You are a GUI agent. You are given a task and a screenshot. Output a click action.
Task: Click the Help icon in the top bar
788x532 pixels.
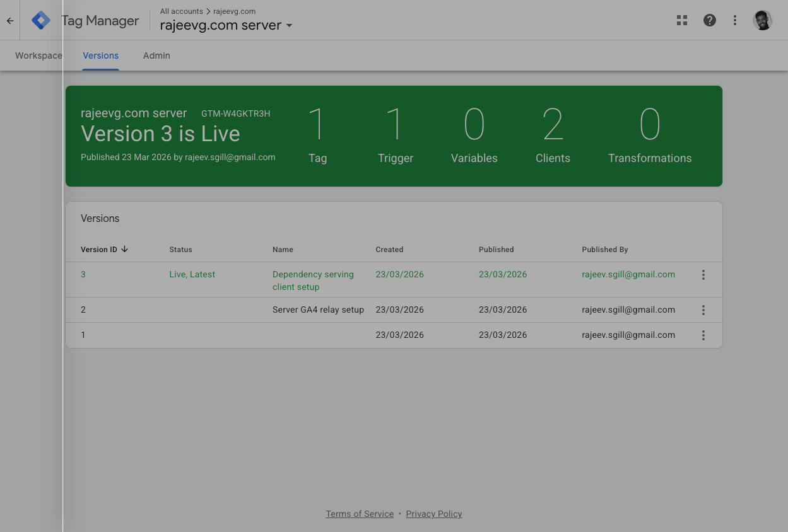[709, 20]
